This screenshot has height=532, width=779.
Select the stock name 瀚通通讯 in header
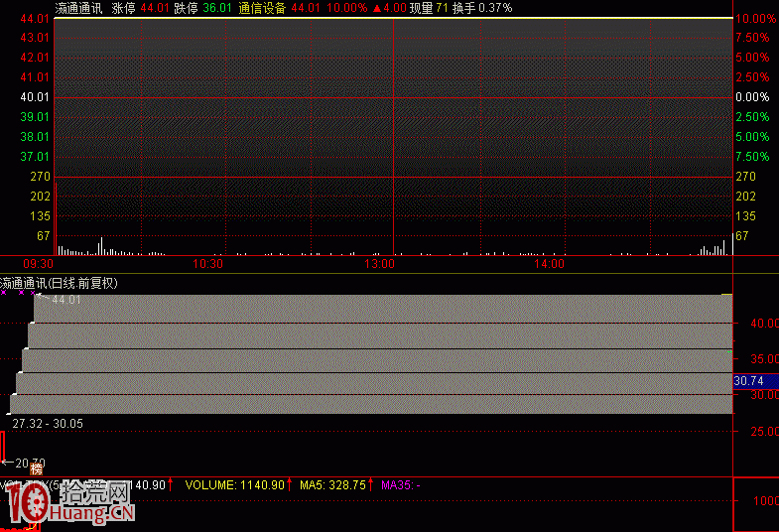(78, 8)
